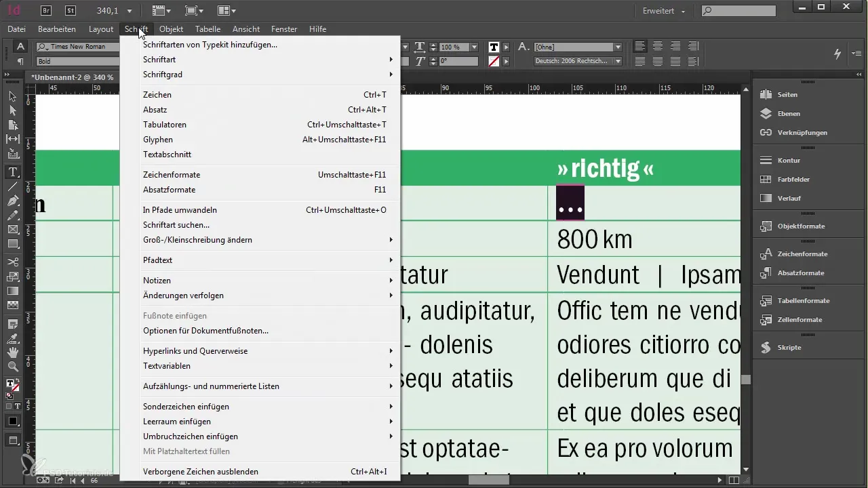Open the arrange documents dropdown
The width and height of the screenshot is (868, 488).
pos(226,10)
